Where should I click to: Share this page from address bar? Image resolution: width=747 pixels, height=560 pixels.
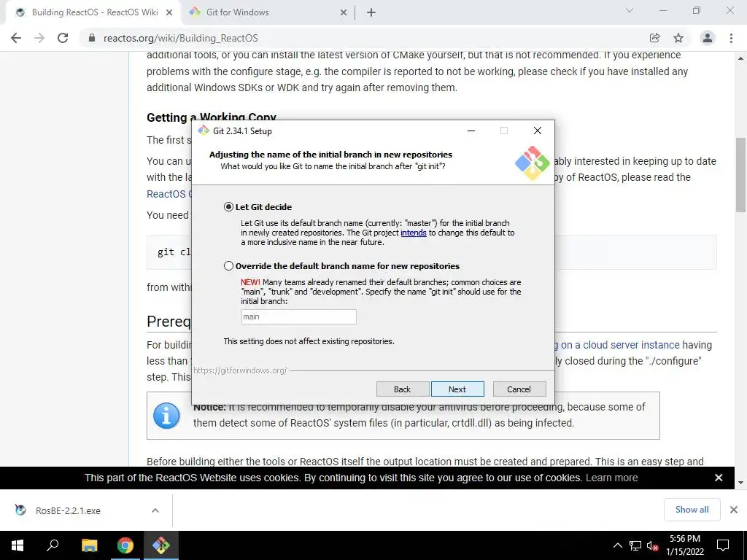pos(654,38)
